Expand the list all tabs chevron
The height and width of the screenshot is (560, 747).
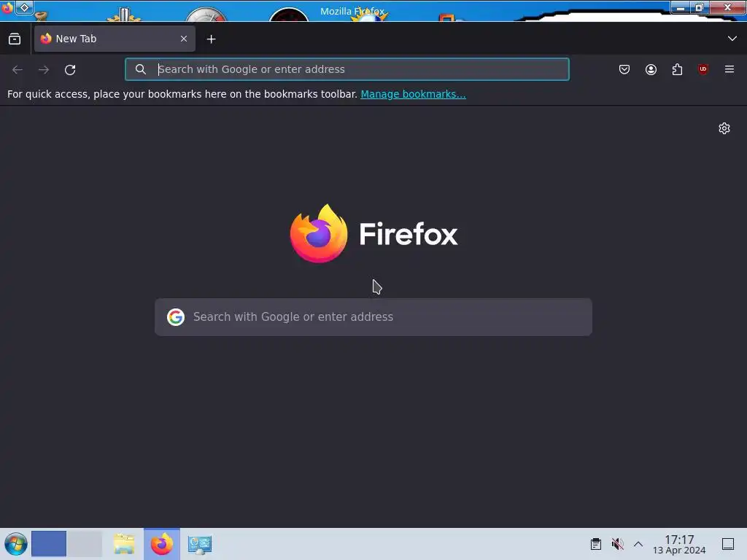pyautogui.click(x=732, y=39)
